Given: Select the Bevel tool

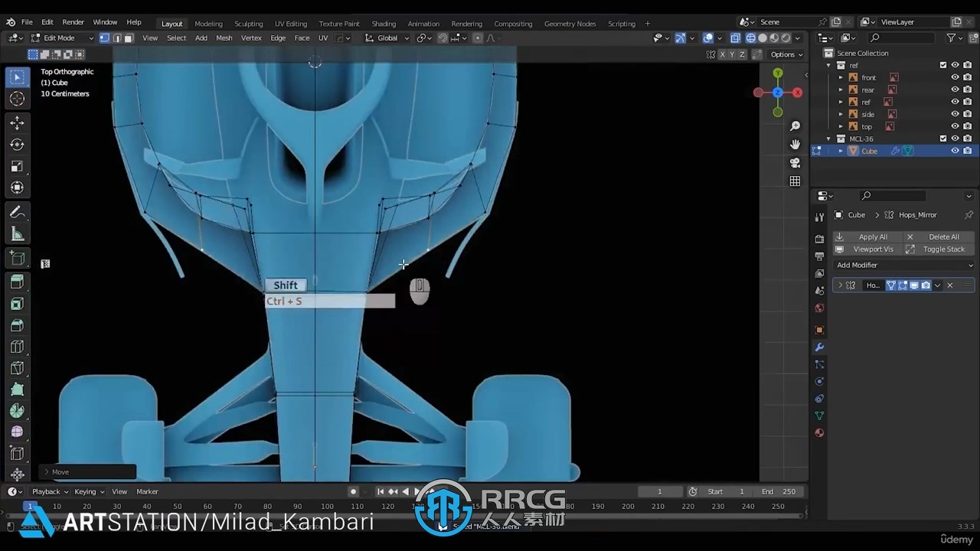Looking at the screenshot, I should (17, 325).
